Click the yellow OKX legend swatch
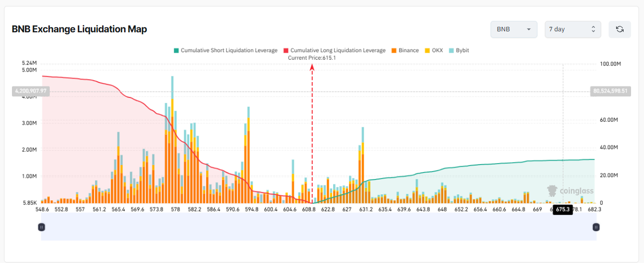Image resolution: width=644 pixels, height=263 pixels. (x=427, y=51)
